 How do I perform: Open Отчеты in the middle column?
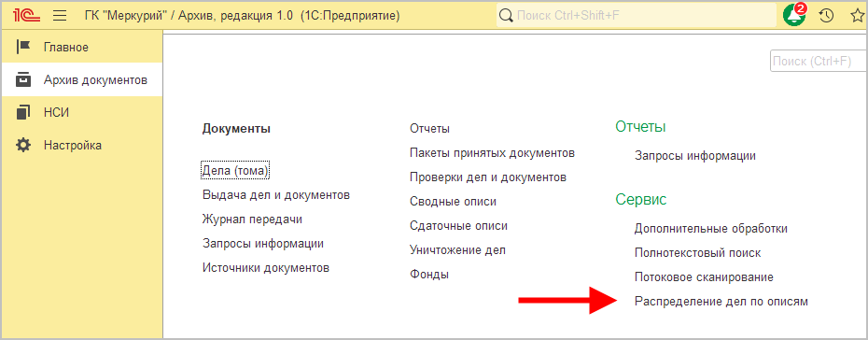pos(429,129)
